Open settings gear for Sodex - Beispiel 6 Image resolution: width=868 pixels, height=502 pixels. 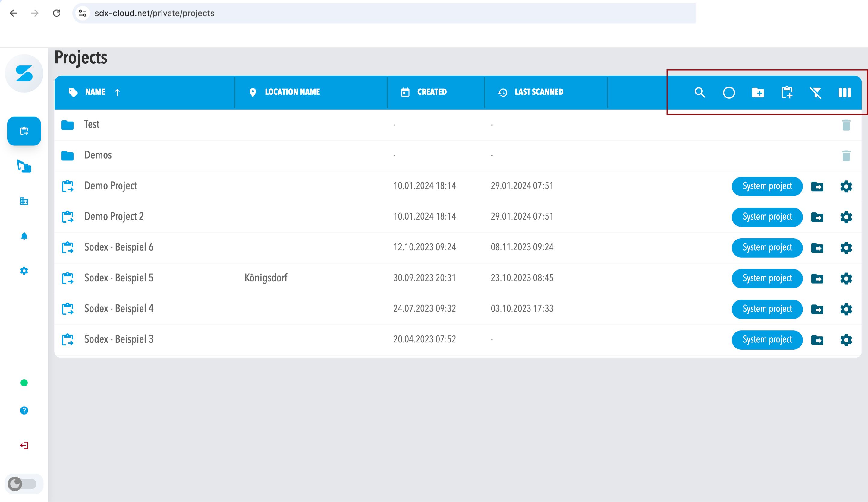pos(846,248)
